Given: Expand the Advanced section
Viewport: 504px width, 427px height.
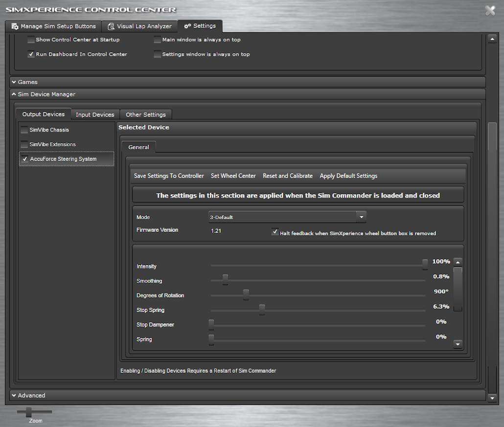Looking at the screenshot, I should coord(14,395).
